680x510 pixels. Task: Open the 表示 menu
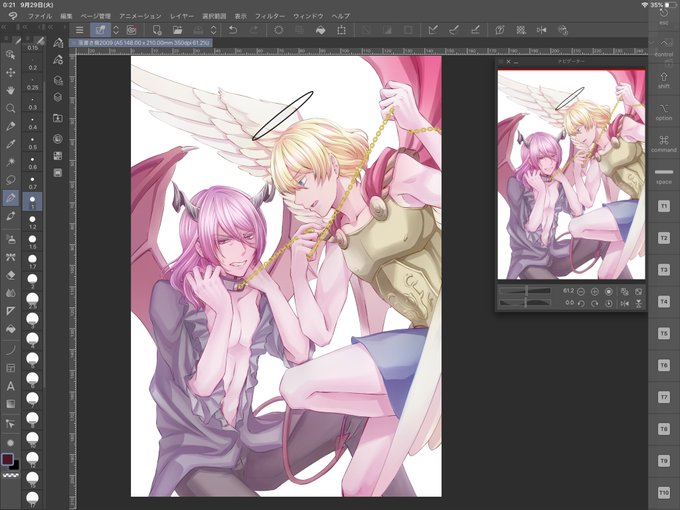point(240,16)
